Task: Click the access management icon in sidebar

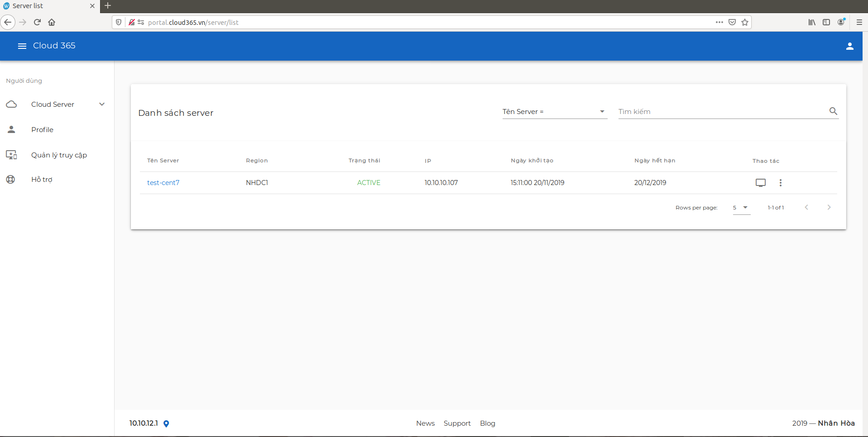Action: (x=11, y=155)
